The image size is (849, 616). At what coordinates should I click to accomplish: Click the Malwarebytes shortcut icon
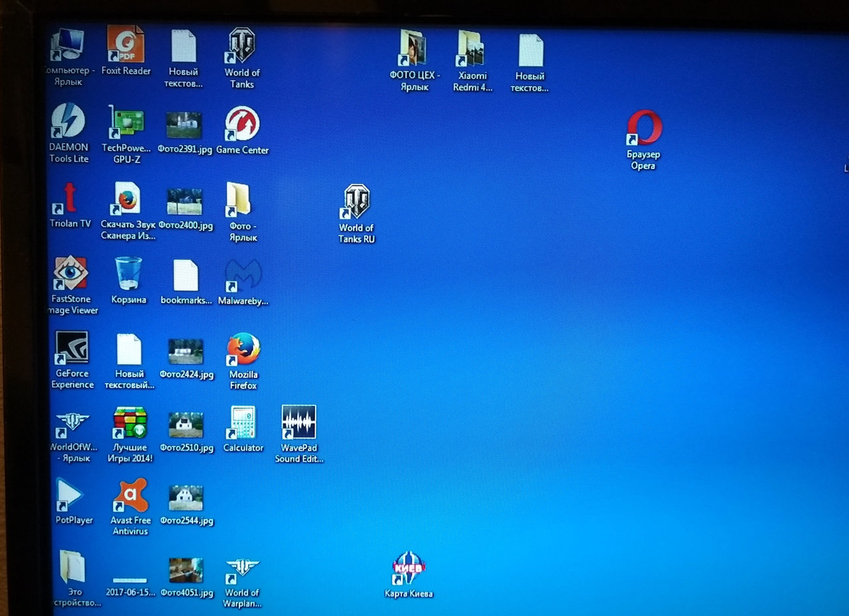[243, 275]
